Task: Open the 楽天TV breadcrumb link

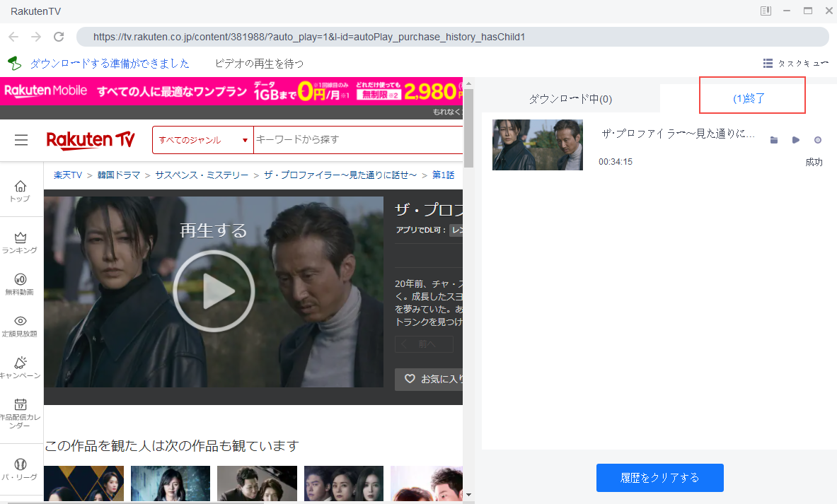Action: click(68, 175)
